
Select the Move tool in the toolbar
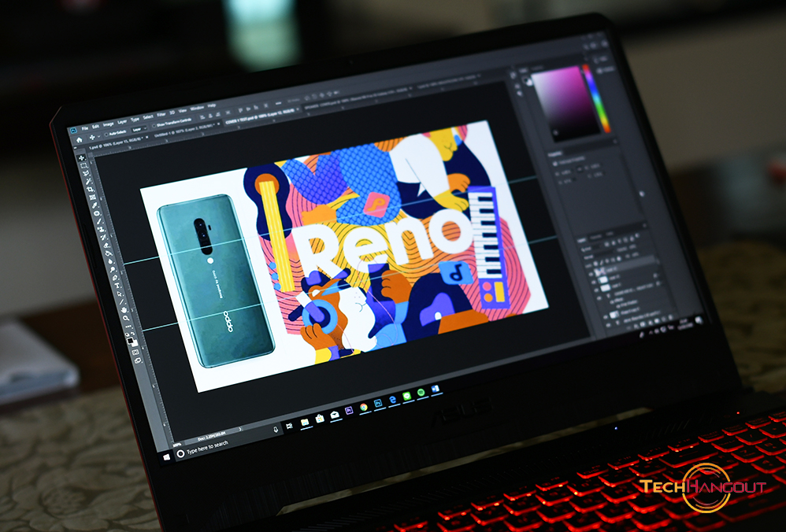pos(82,158)
